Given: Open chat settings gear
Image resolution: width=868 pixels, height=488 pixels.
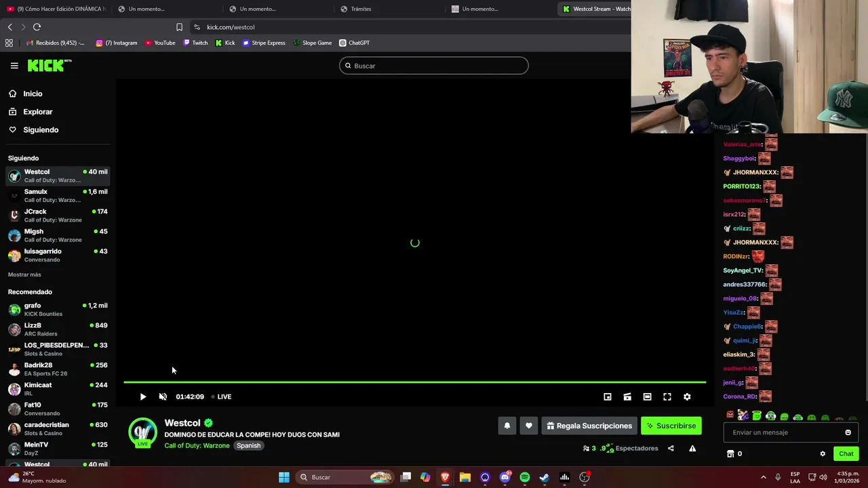Looking at the screenshot, I should click(823, 453).
